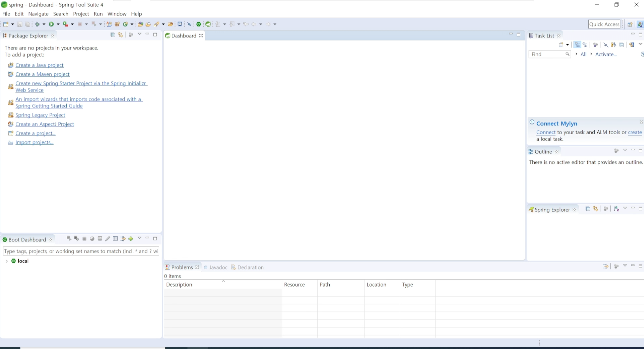Open the Navigate menu
The height and width of the screenshot is (349, 644).
[x=38, y=14]
